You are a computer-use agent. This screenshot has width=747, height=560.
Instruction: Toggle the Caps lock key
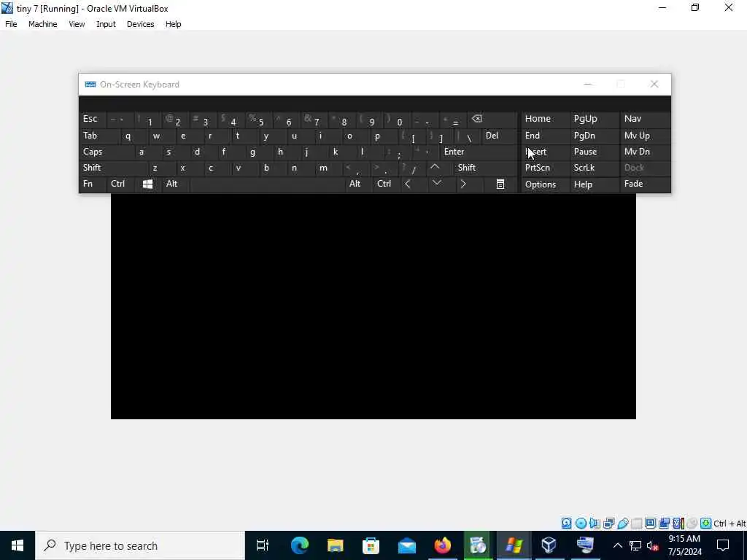[x=106, y=152]
